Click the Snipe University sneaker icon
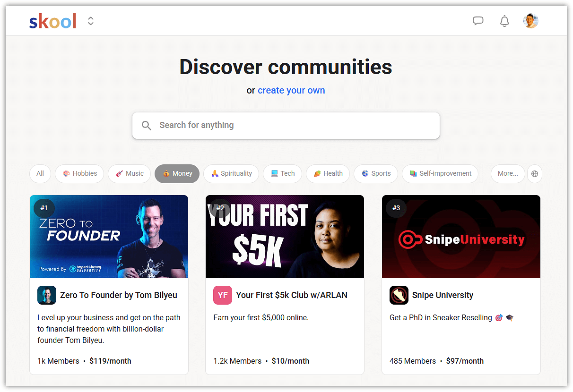This screenshot has height=392, width=573. pyautogui.click(x=399, y=295)
